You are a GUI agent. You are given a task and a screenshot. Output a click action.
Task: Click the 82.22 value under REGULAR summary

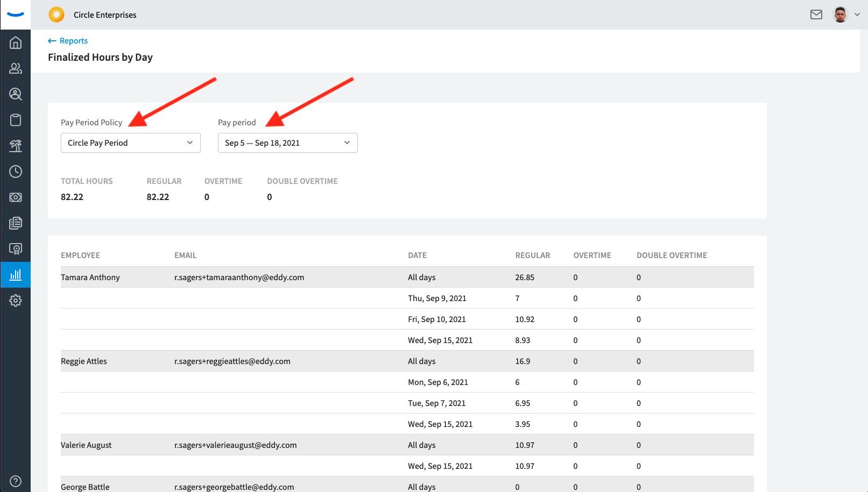[158, 197]
